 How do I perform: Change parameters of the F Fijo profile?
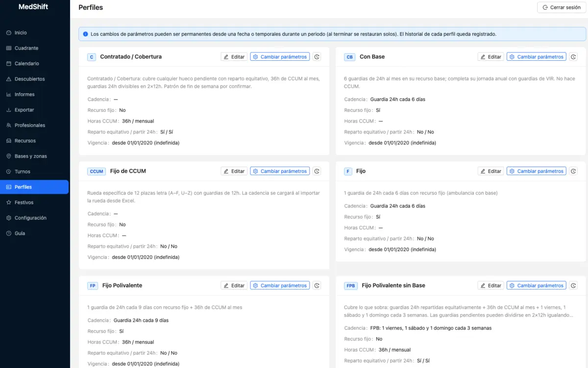[x=537, y=171]
